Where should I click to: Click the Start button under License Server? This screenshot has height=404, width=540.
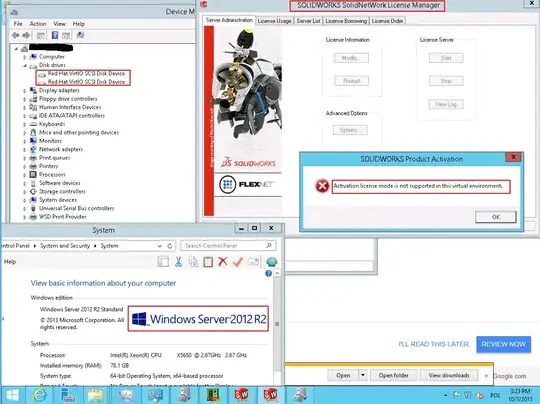446,58
